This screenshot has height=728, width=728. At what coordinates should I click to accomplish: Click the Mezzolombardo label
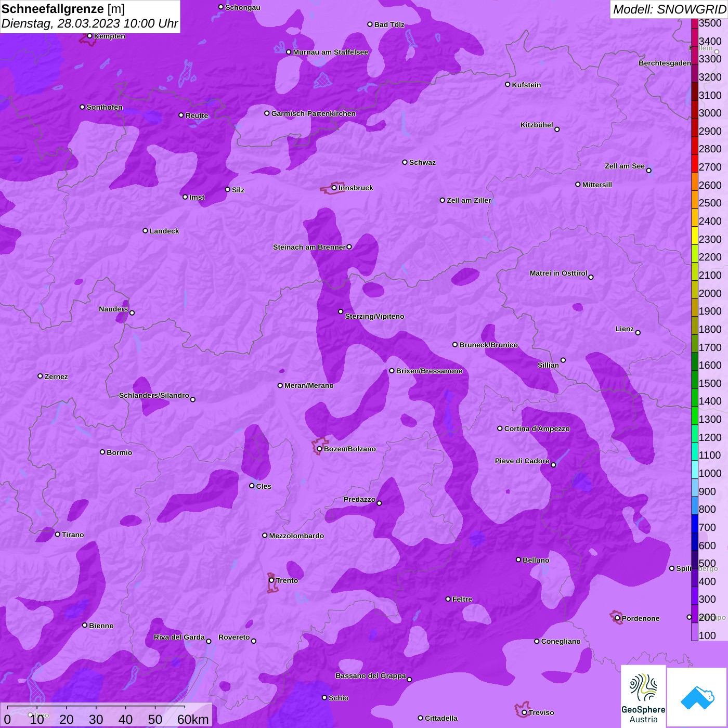point(296,536)
